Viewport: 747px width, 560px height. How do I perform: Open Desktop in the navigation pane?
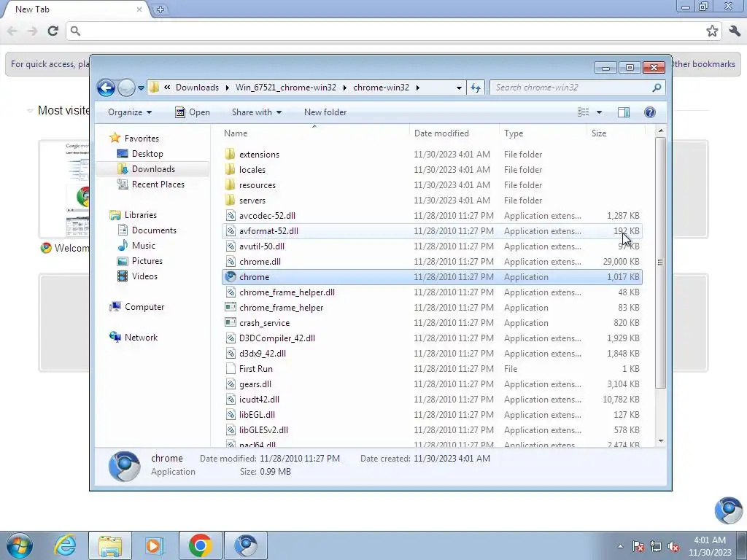coord(147,154)
